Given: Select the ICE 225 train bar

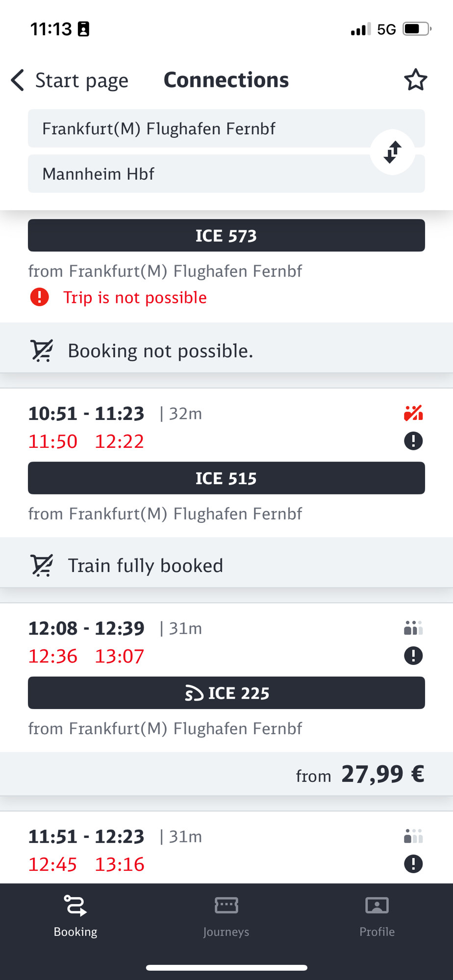Looking at the screenshot, I should [x=226, y=692].
